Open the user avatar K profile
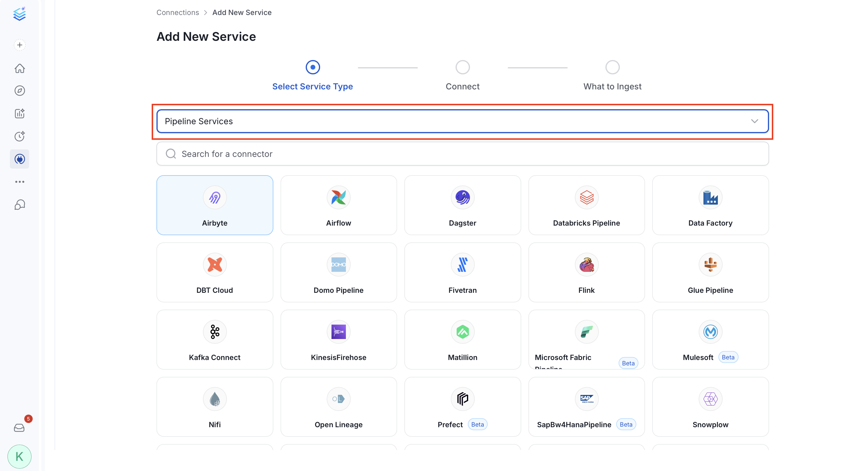 pyautogui.click(x=19, y=457)
